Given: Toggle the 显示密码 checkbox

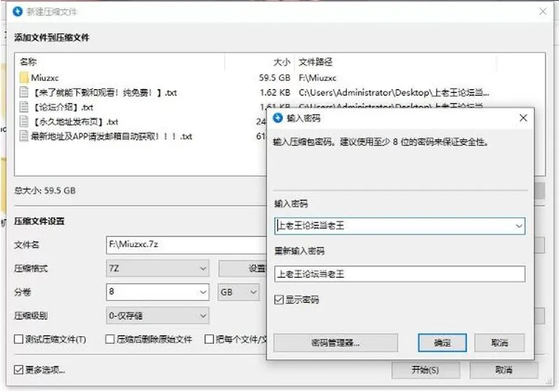Looking at the screenshot, I should coord(279,300).
